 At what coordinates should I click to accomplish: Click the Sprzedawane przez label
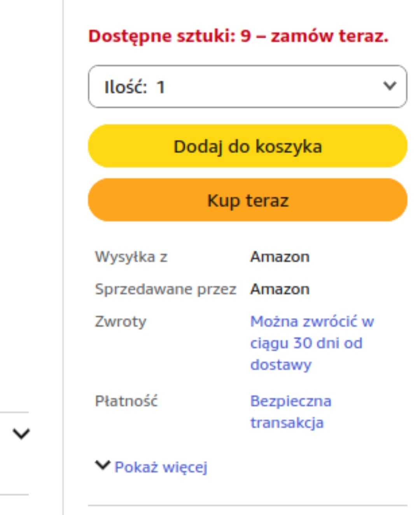165,289
